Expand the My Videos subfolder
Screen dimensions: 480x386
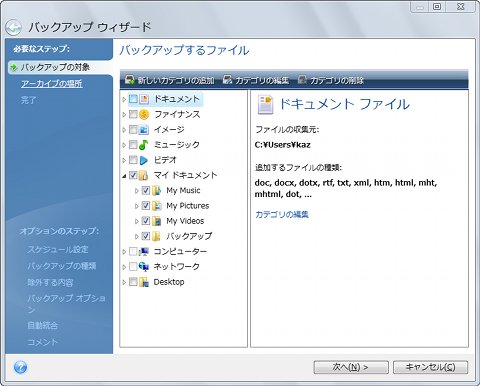click(137, 221)
